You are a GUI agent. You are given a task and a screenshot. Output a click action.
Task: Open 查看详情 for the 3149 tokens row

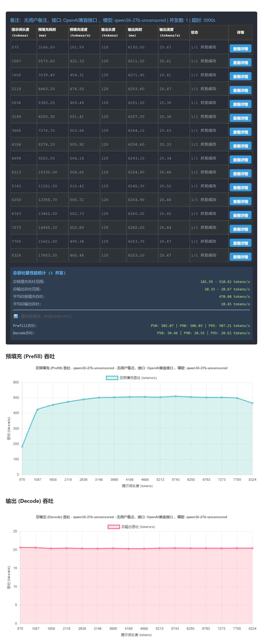tap(240, 118)
